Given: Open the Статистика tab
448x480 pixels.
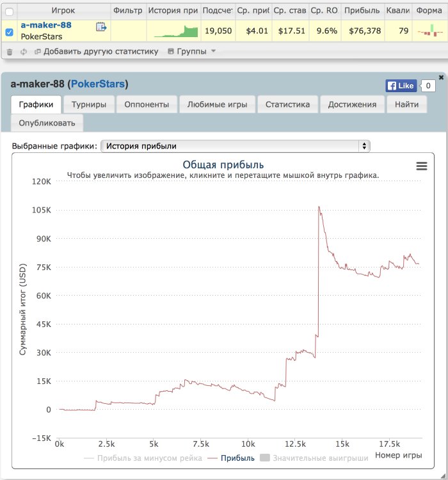Looking at the screenshot, I should (x=287, y=104).
